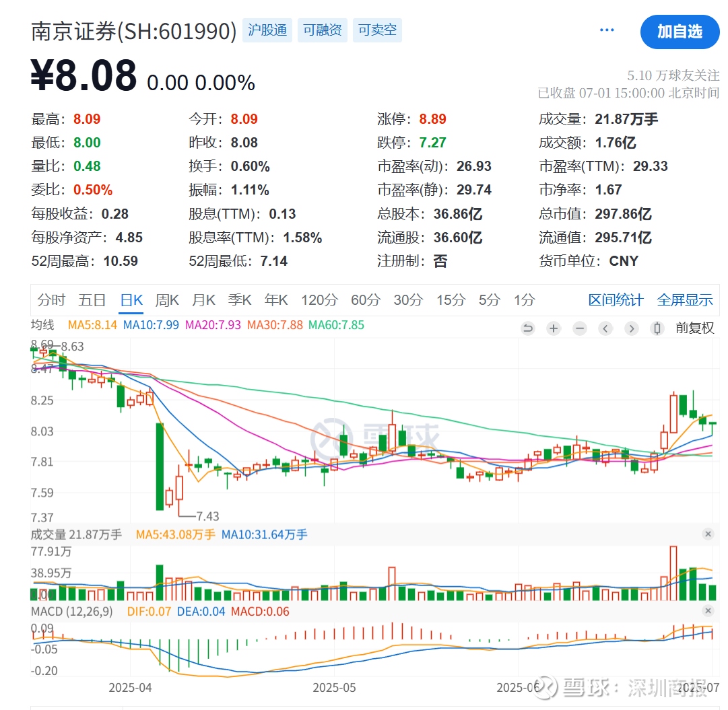Click volume MA5:43.08万手 label

tap(176, 534)
